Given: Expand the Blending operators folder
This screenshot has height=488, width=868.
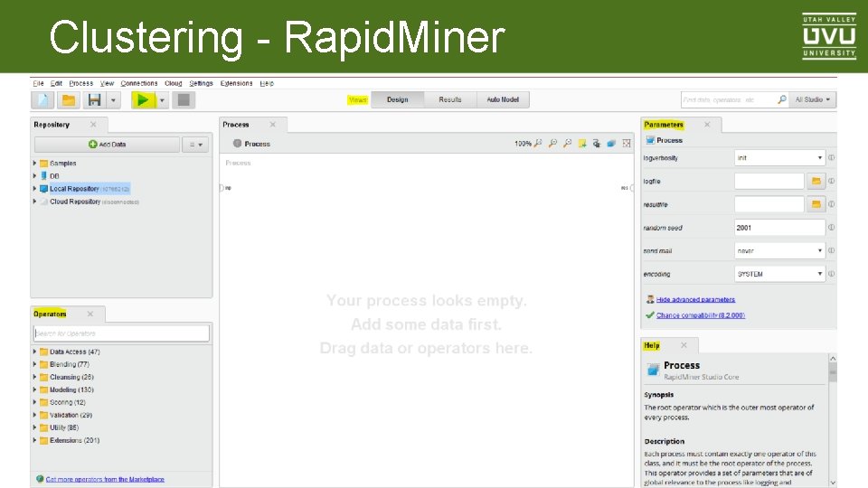Looking at the screenshot, I should tap(35, 364).
